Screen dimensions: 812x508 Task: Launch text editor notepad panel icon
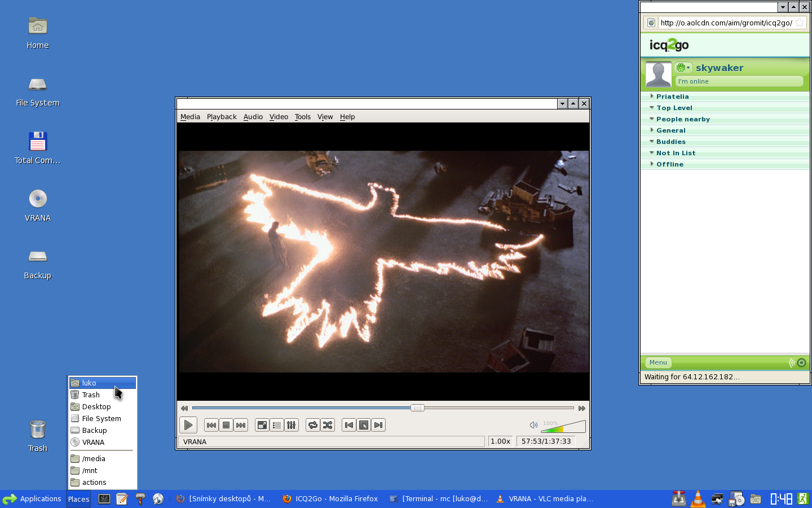(x=122, y=499)
